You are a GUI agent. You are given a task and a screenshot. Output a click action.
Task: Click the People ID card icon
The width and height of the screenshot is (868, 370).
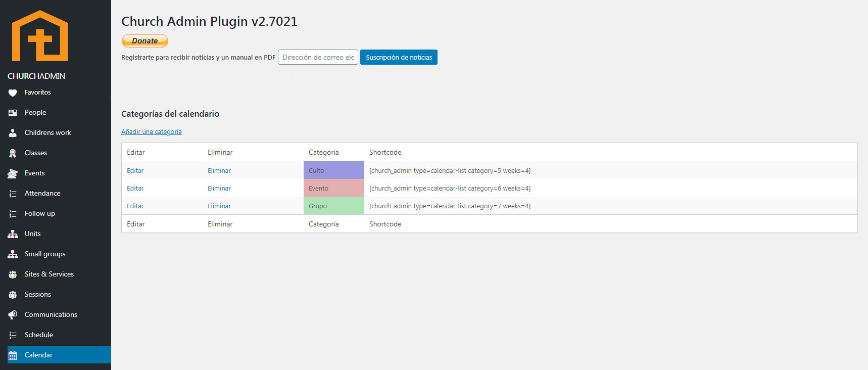pyautogui.click(x=13, y=113)
